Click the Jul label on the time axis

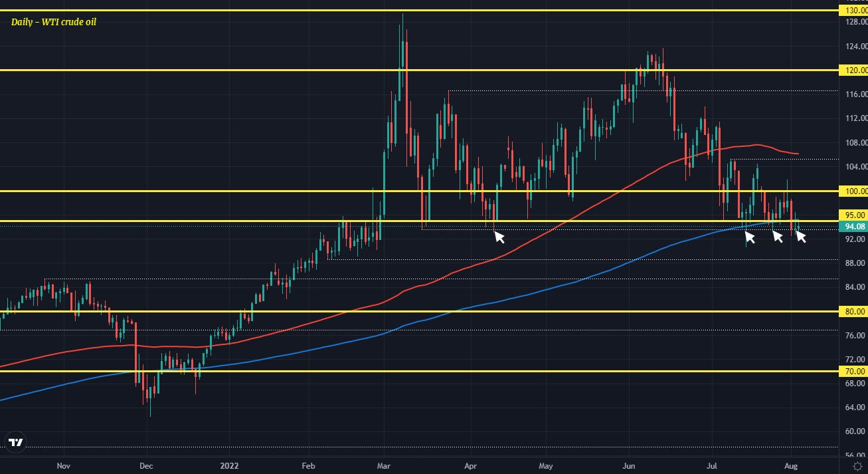tap(711, 466)
